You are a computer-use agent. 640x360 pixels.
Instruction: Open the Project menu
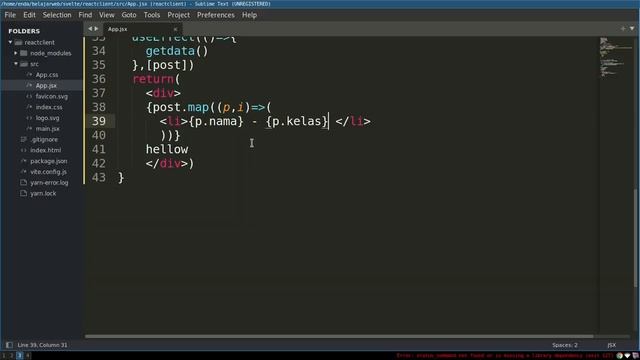179,15
